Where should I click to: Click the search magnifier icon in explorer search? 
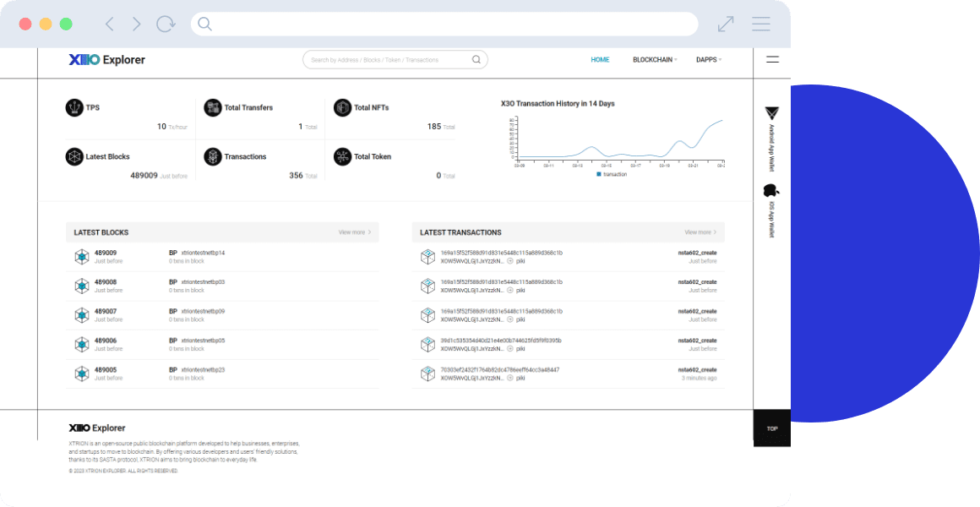[x=476, y=60]
